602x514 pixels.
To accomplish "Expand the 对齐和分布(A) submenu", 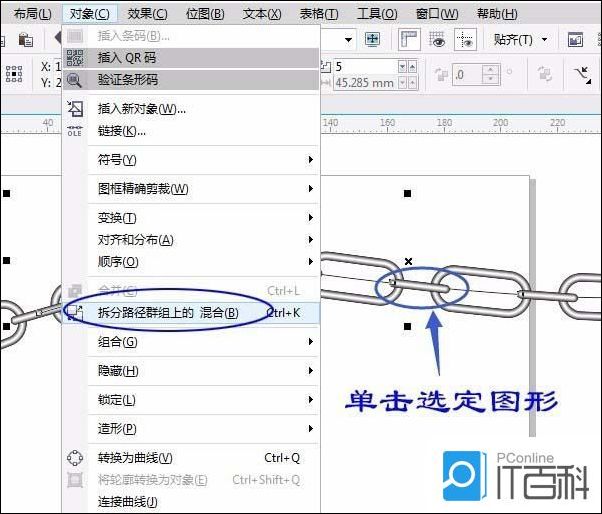I will (191, 240).
